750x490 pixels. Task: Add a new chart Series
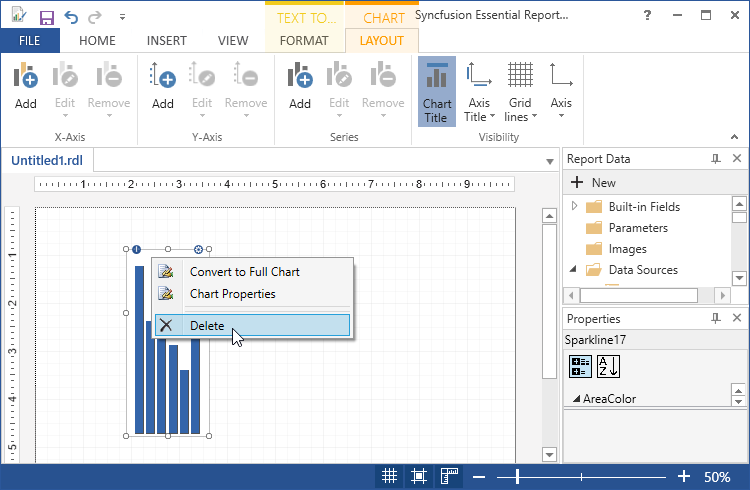[x=300, y=86]
